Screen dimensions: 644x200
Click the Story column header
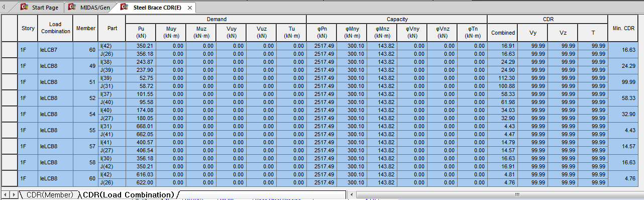tap(28, 28)
